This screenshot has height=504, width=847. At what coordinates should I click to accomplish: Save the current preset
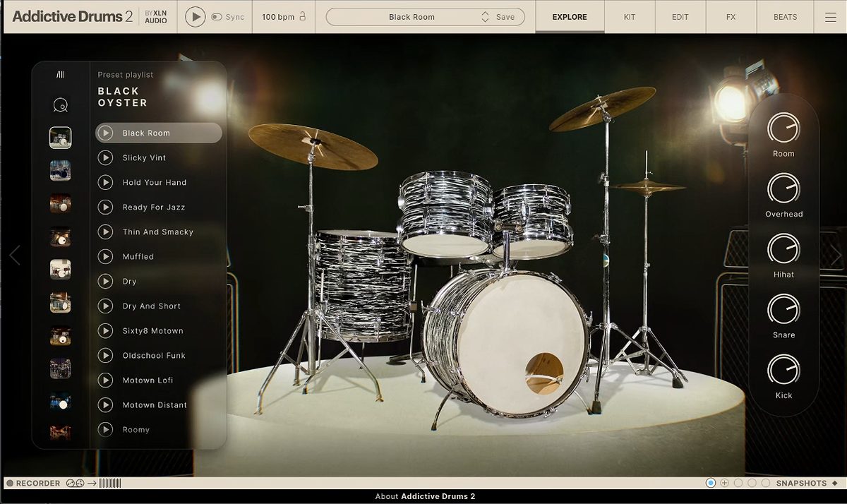pyautogui.click(x=505, y=17)
